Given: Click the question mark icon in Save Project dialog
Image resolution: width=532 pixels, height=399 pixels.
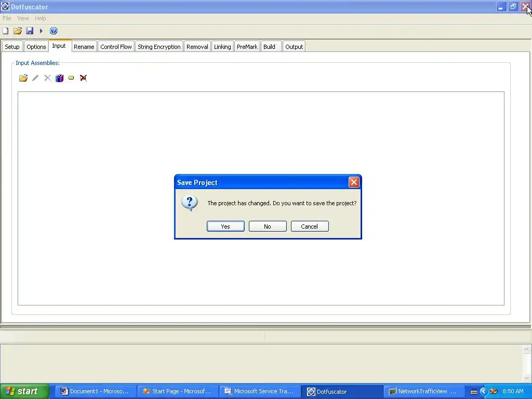Looking at the screenshot, I should click(190, 203).
